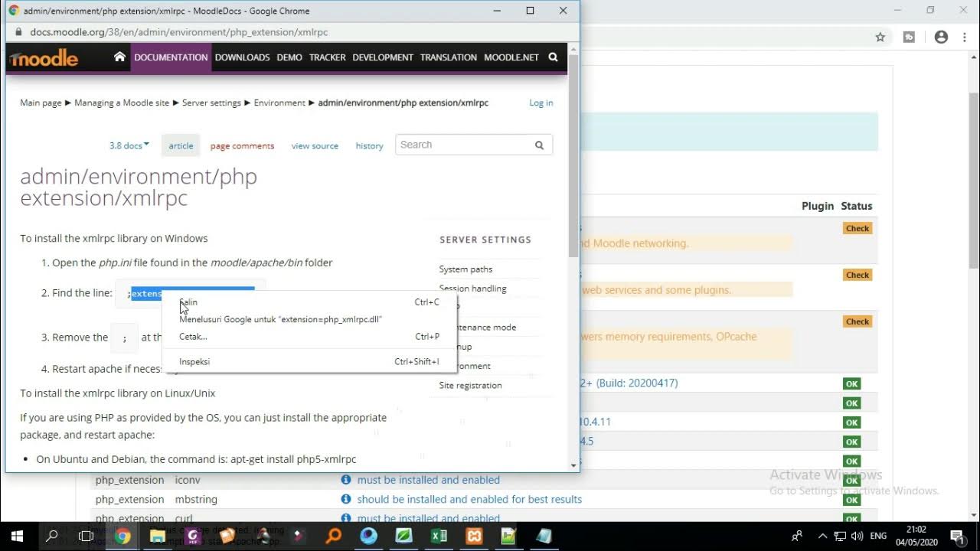Click the volume icon in system tray
This screenshot has height=551, width=980.
857,536
